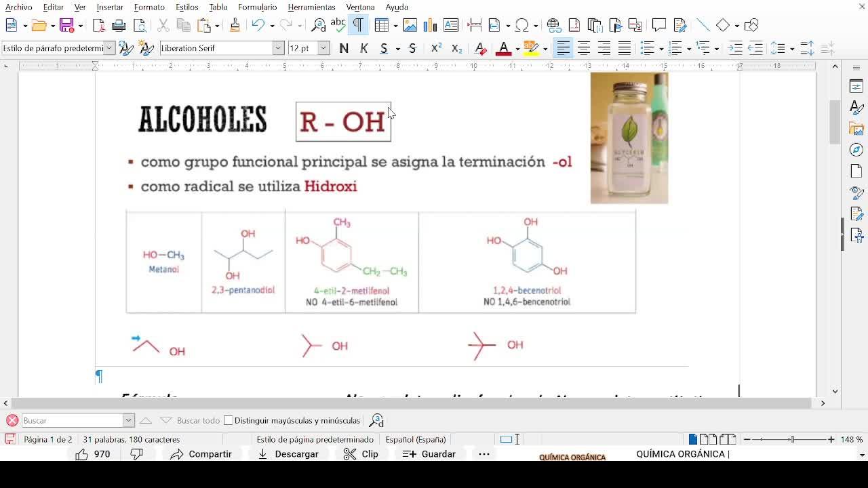Insert an image using toolbar icon

tap(410, 26)
